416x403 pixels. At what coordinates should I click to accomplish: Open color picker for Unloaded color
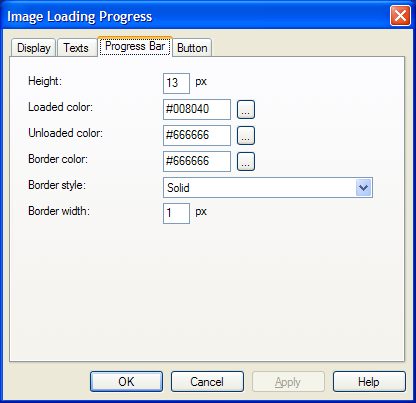coord(246,135)
